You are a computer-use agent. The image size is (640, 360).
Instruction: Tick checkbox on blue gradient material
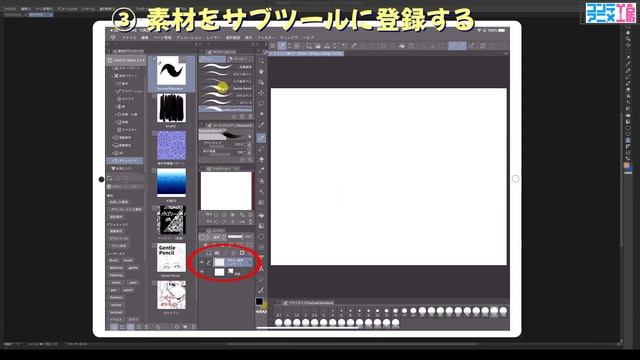154,171
